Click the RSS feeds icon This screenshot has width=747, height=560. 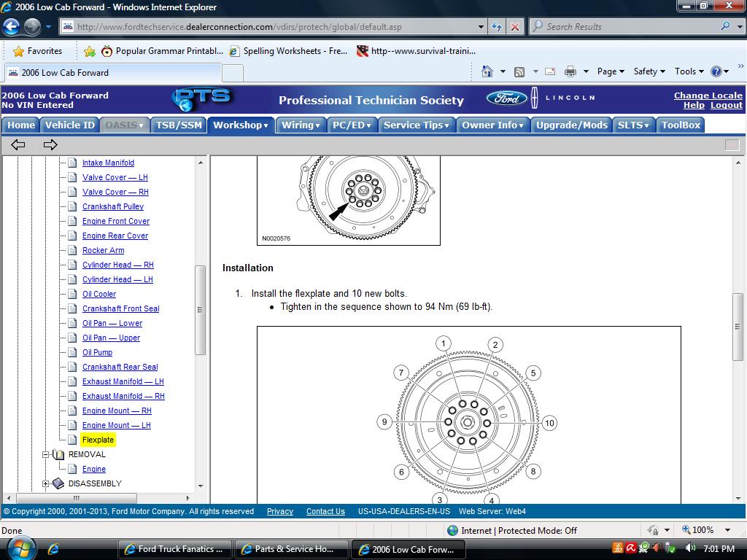tap(519, 71)
